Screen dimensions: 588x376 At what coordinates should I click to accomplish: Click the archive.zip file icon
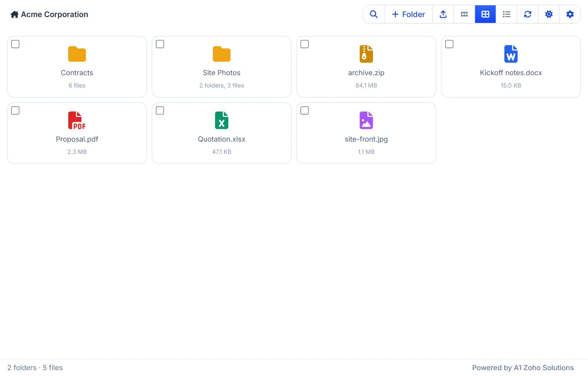point(366,54)
